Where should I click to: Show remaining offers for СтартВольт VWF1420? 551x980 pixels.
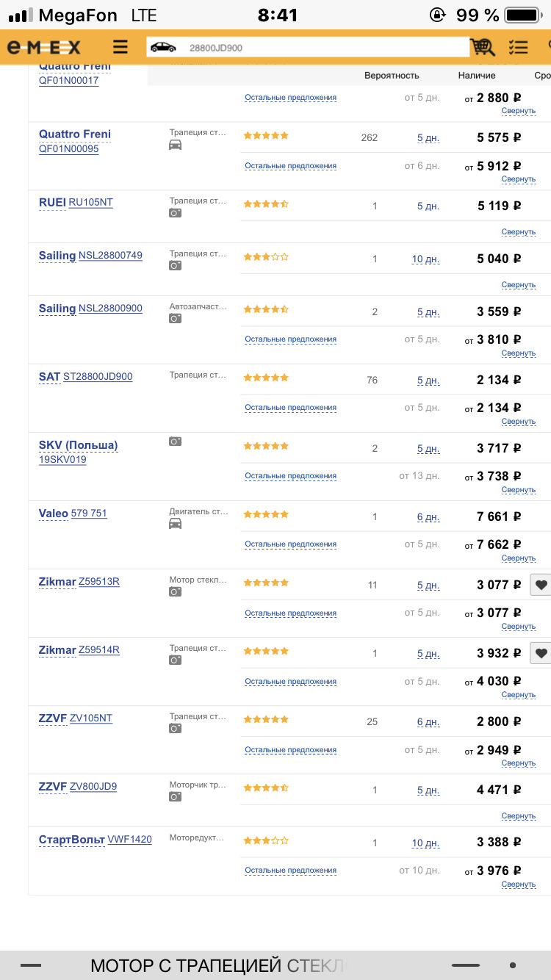[x=290, y=871]
